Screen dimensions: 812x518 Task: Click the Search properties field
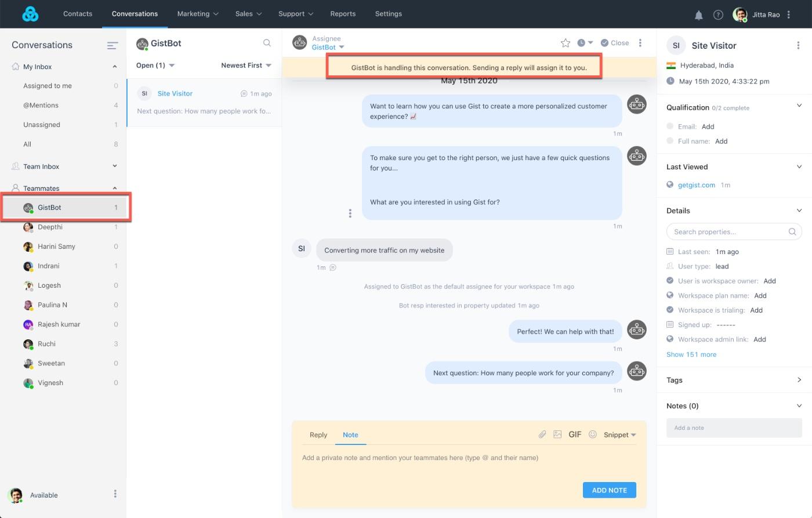click(734, 231)
